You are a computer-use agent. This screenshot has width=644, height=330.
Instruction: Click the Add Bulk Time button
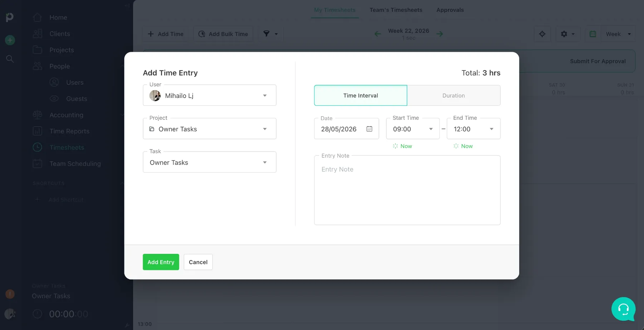tap(223, 34)
